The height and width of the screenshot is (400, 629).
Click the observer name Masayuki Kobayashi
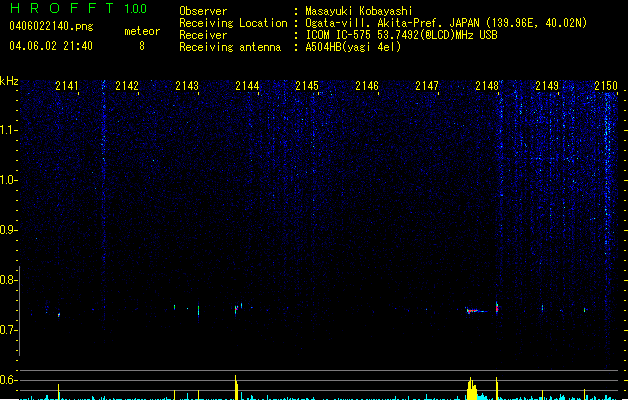(359, 11)
